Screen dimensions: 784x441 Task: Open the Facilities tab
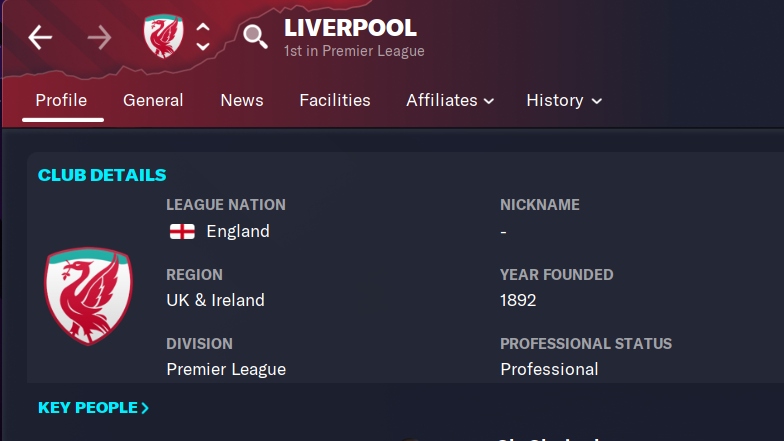pyautogui.click(x=335, y=100)
